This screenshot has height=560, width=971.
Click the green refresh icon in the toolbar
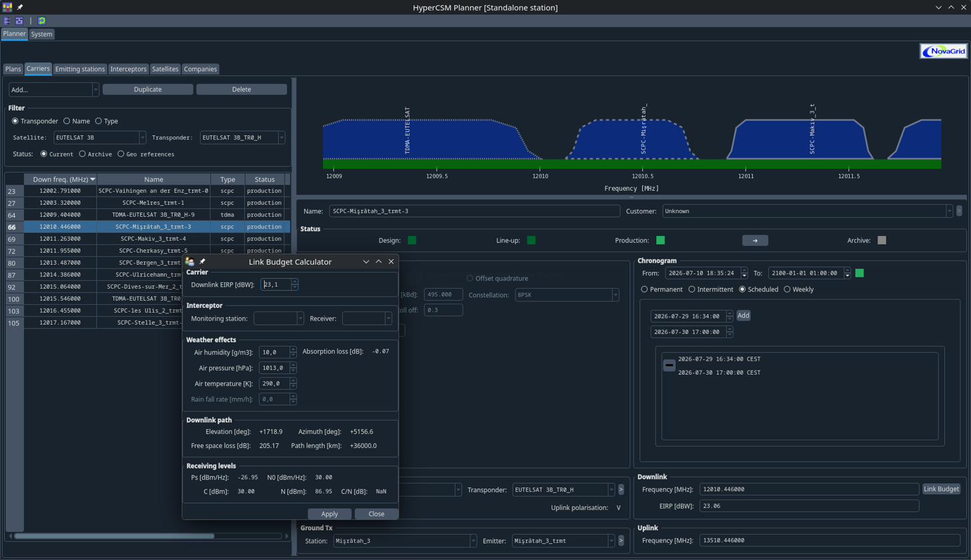(41, 21)
